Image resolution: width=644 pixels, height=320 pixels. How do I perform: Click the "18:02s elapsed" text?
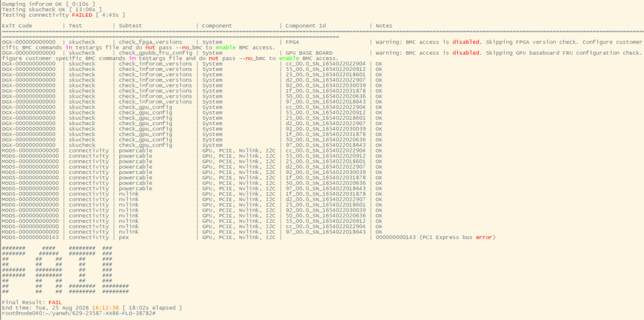pos(154,307)
